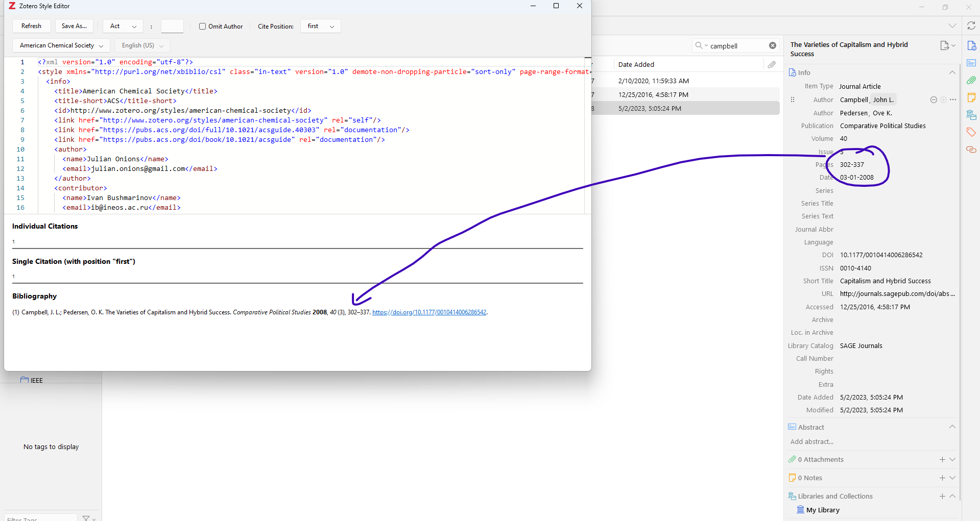
Task: Open the Info pane from the side navigation
Action: (x=971, y=46)
